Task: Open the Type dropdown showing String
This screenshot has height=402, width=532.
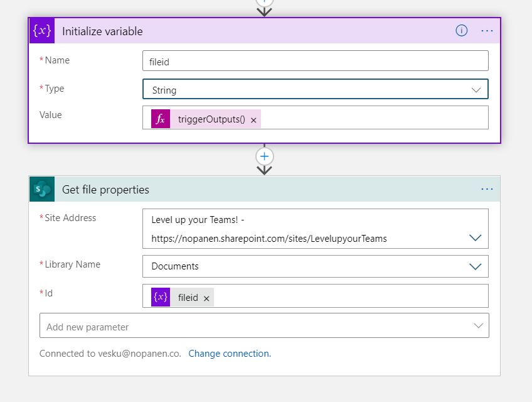Action: pos(315,90)
